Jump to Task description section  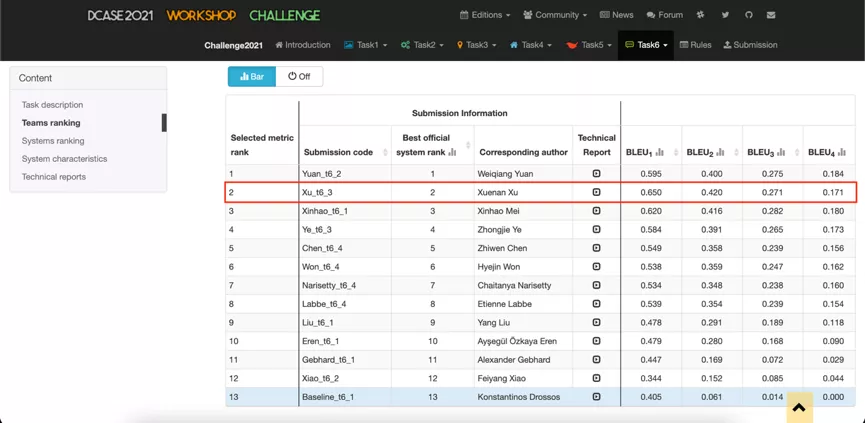(52, 105)
